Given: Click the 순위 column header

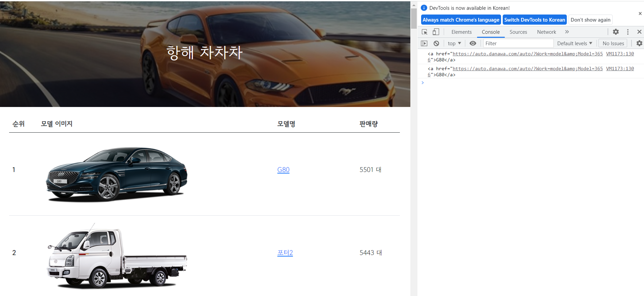Looking at the screenshot, I should (19, 124).
